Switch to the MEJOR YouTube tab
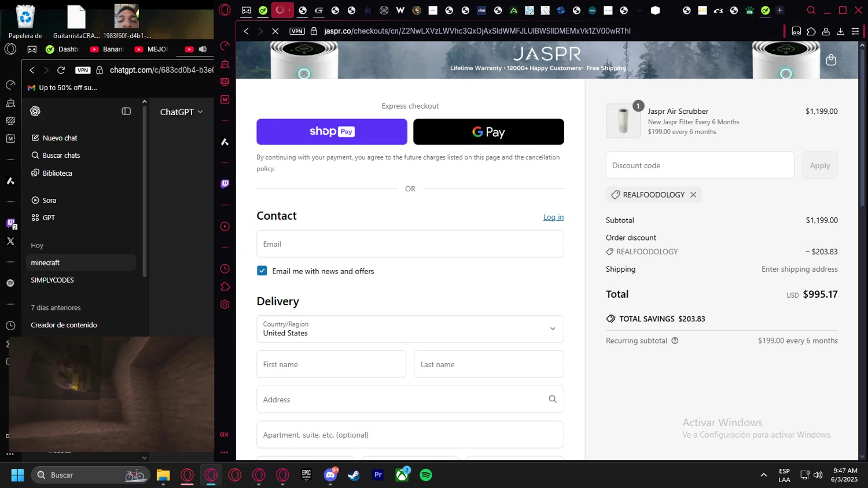 151,49
